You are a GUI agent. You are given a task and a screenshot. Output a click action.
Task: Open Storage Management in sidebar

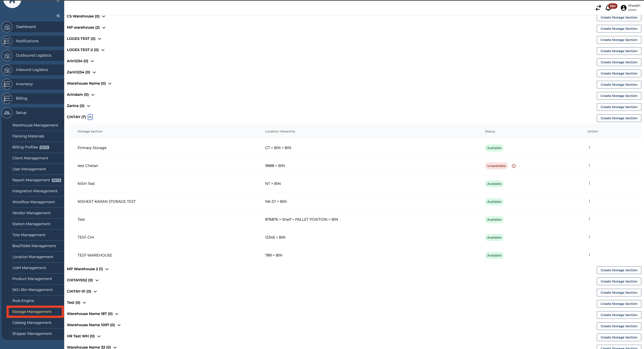pyautogui.click(x=32, y=311)
